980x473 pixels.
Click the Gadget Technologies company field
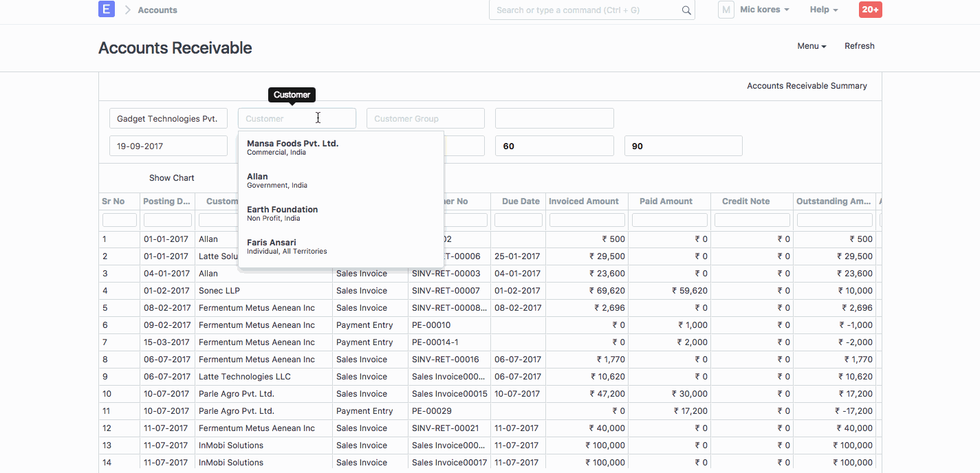[168, 118]
